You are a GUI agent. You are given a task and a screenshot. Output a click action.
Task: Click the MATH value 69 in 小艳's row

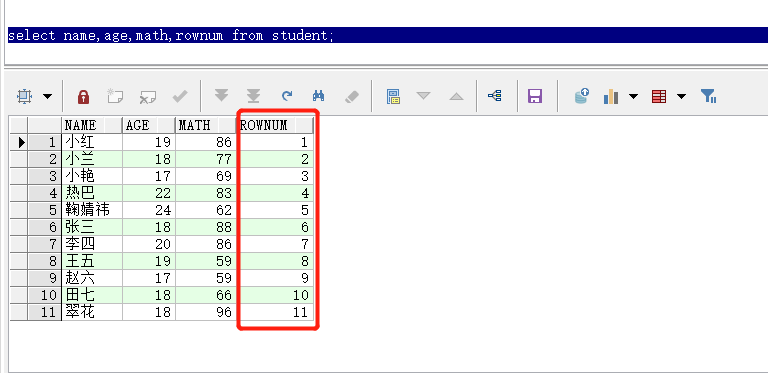pyautogui.click(x=205, y=176)
